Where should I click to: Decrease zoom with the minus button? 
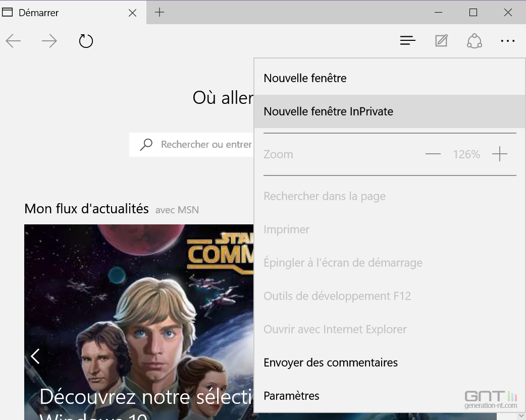(x=433, y=154)
